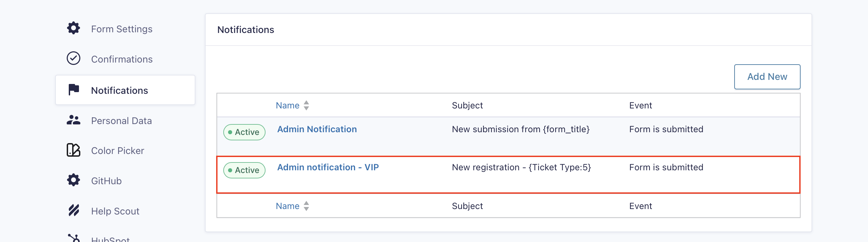Screen dimensions: 868x242
Task: Click the top Name column header link
Action: [288, 105]
